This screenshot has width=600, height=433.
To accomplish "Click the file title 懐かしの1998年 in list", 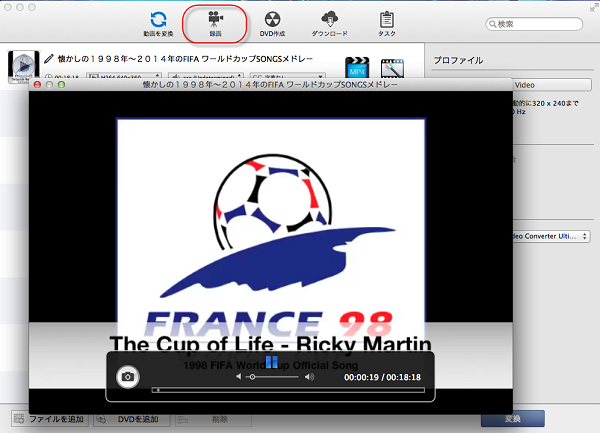I will (x=185, y=59).
